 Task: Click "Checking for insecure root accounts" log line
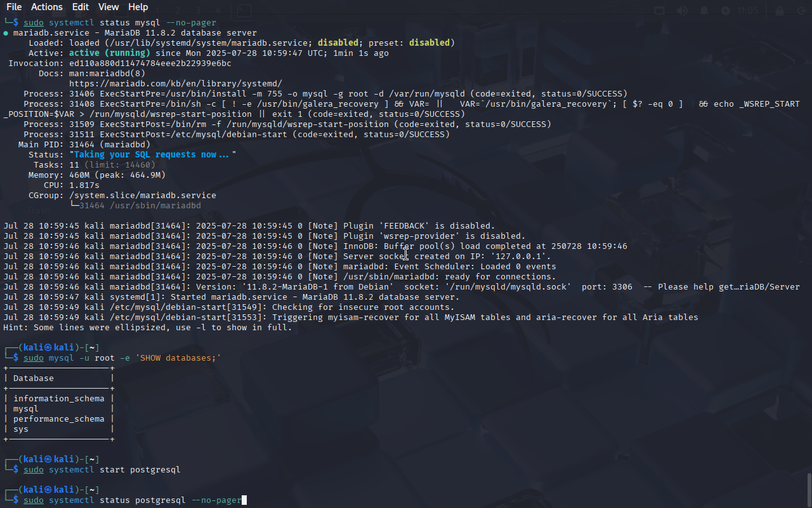pyautogui.click(x=229, y=307)
